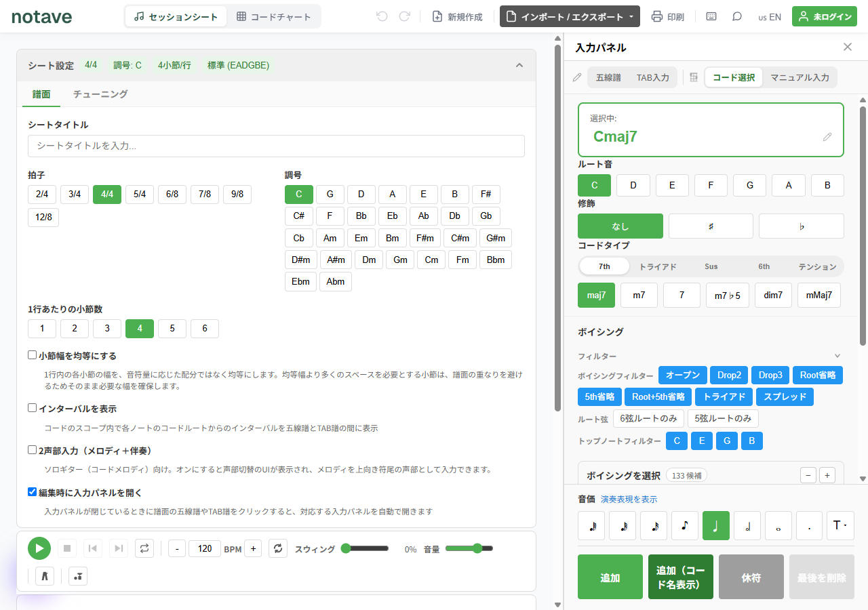The height and width of the screenshot is (610, 868).
Task: Collapse the フィルター section chevron
Action: (x=837, y=356)
